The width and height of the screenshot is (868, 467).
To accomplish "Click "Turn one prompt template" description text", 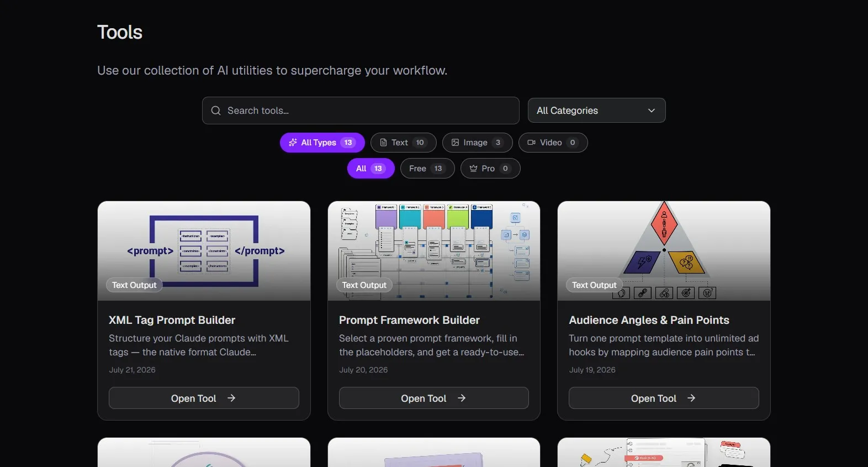I will (664, 345).
